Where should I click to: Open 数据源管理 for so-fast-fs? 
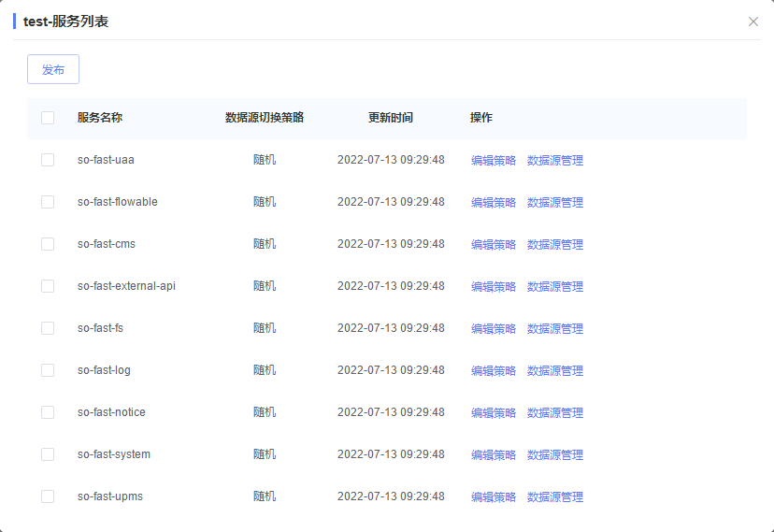555,329
